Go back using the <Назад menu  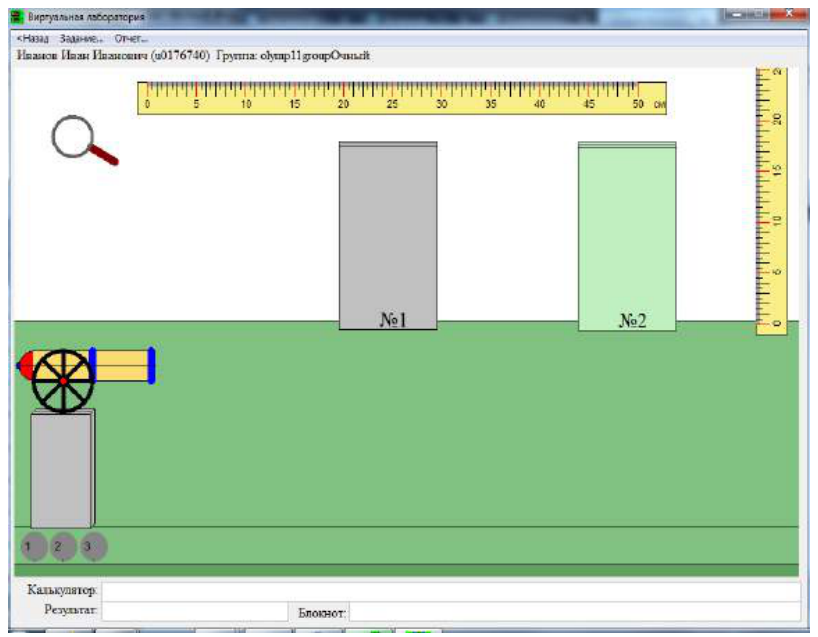click(x=32, y=39)
